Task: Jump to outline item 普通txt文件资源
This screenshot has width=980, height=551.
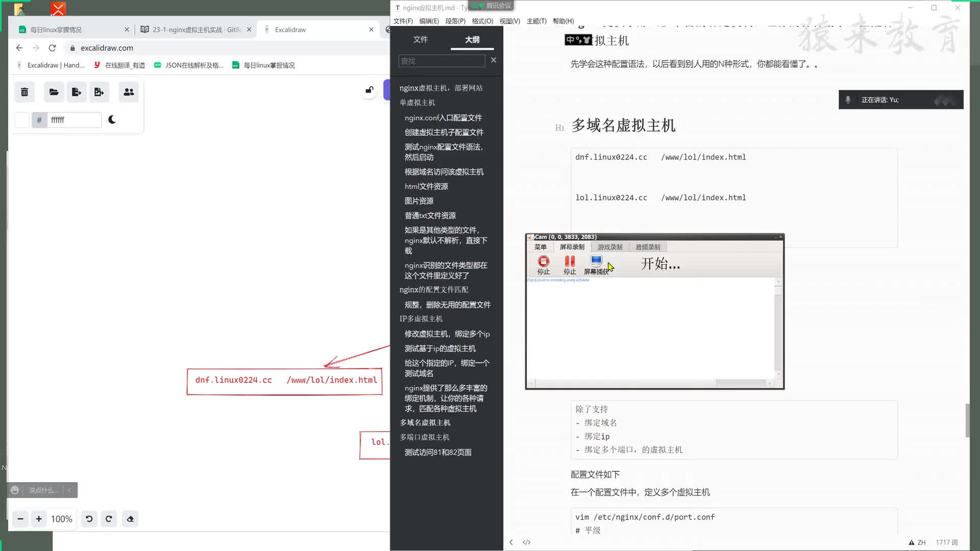Action: [430, 216]
